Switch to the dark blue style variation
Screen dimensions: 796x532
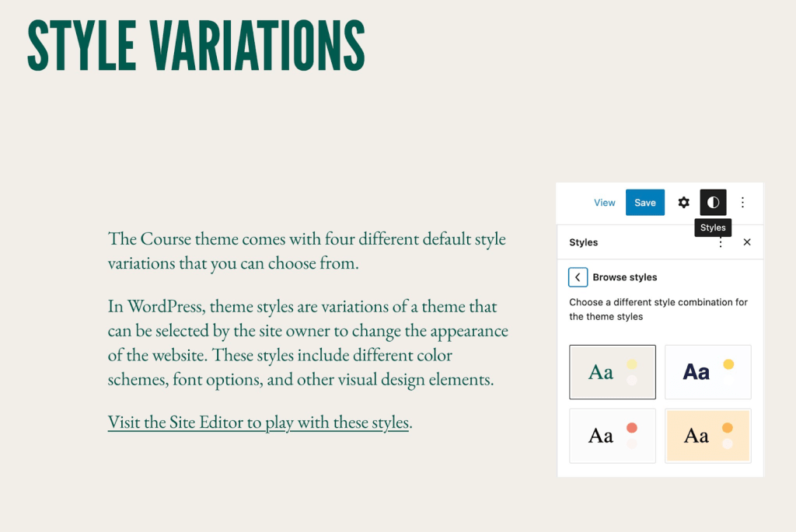(707, 371)
